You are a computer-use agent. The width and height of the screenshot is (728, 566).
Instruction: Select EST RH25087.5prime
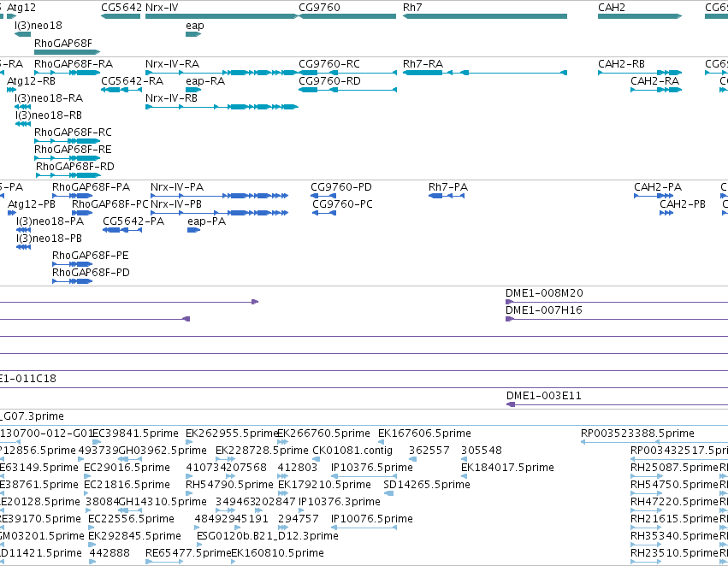point(674,467)
